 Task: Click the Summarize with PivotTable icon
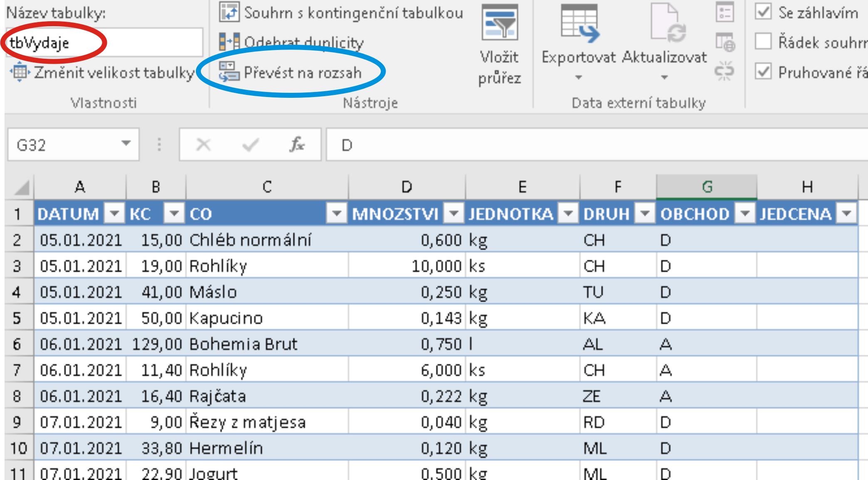[x=229, y=12]
